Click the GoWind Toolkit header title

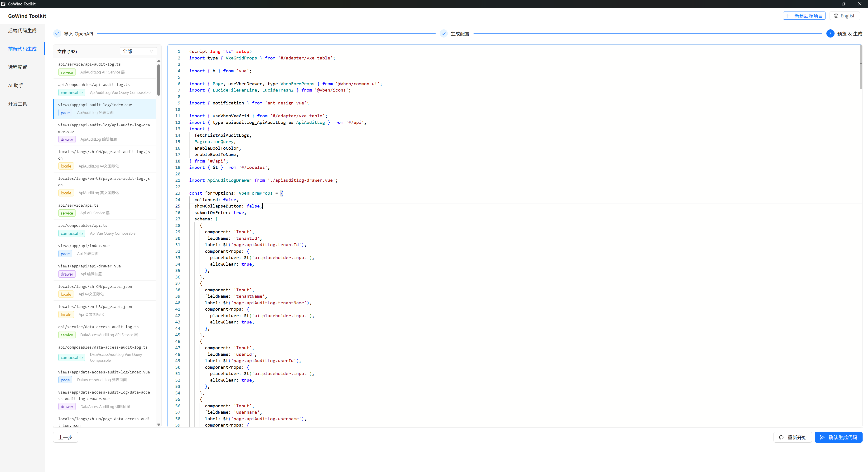point(27,16)
